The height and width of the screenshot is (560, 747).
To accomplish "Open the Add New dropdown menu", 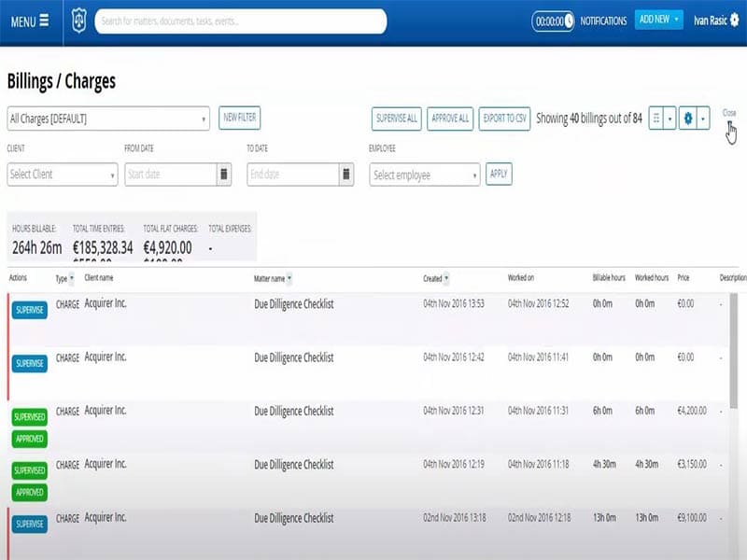I will (658, 21).
